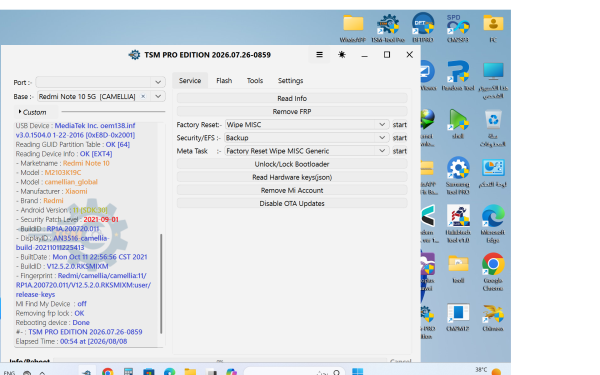600x375 pixels.
Task: Switch to the Service tab
Action: point(190,81)
